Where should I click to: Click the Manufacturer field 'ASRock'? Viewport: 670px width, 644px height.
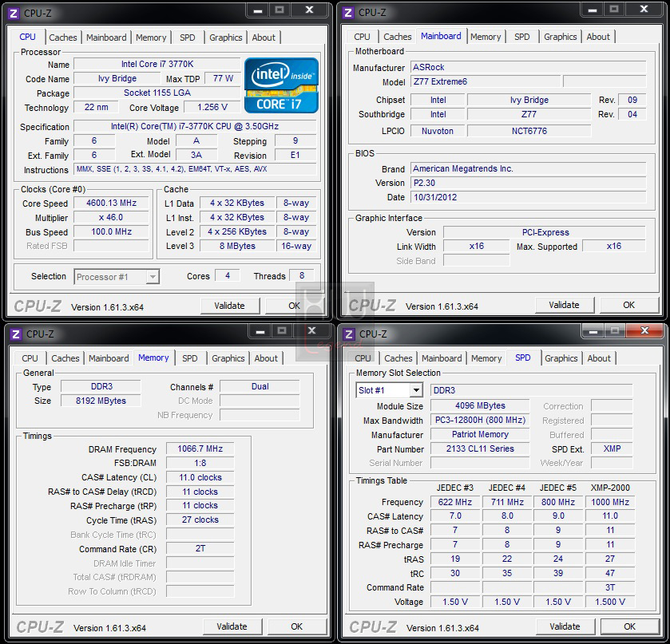[x=529, y=68]
